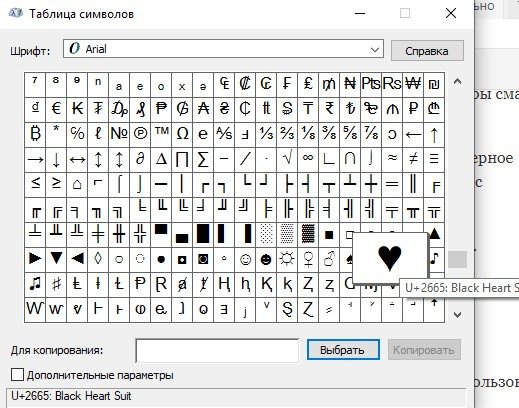The width and height of the screenshot is (519, 408).
Task: Select the female sign symbol
Action: point(308,260)
